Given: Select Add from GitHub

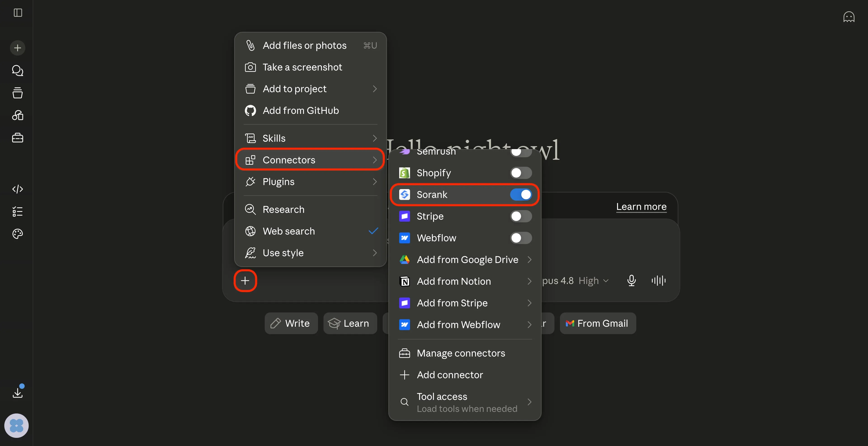Looking at the screenshot, I should click(x=310, y=110).
